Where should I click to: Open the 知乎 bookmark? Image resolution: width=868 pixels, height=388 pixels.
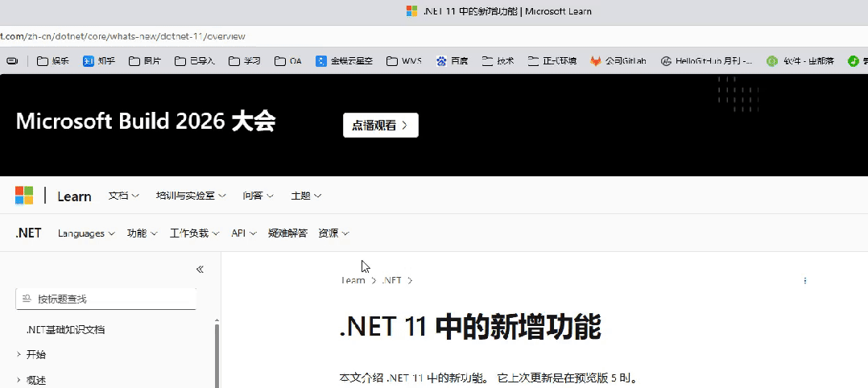(99, 61)
